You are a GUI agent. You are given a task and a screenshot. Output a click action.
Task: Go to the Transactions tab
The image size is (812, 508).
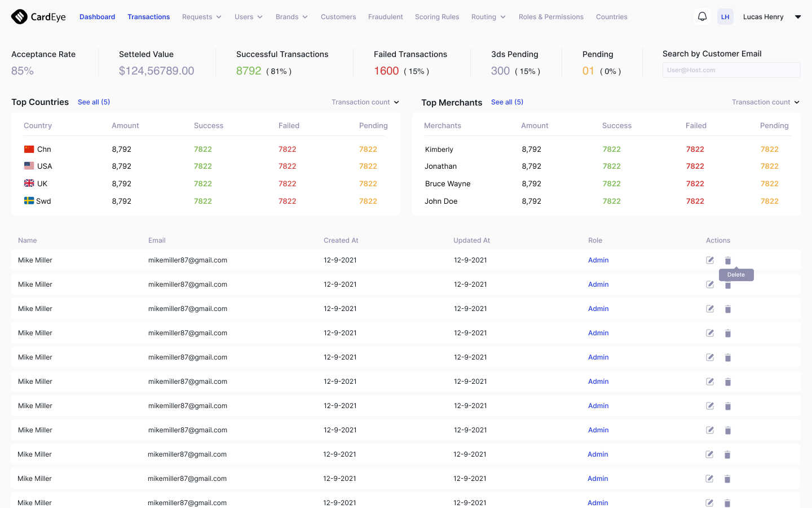tap(148, 17)
